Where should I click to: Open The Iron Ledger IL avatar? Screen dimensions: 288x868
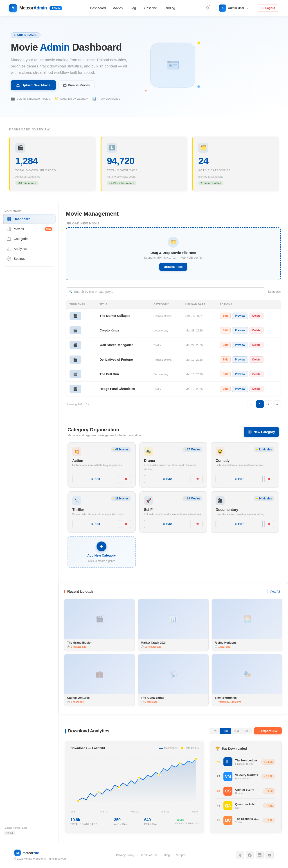pyautogui.click(x=228, y=762)
